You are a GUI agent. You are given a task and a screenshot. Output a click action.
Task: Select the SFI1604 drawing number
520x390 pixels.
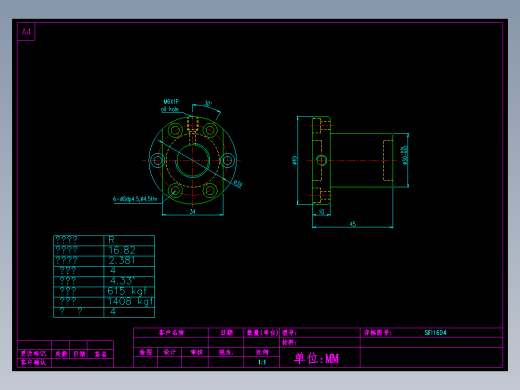[435, 332]
